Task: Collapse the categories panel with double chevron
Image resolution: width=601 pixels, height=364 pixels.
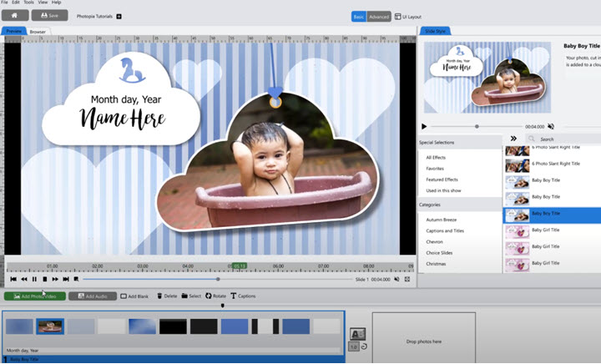Action: point(513,139)
